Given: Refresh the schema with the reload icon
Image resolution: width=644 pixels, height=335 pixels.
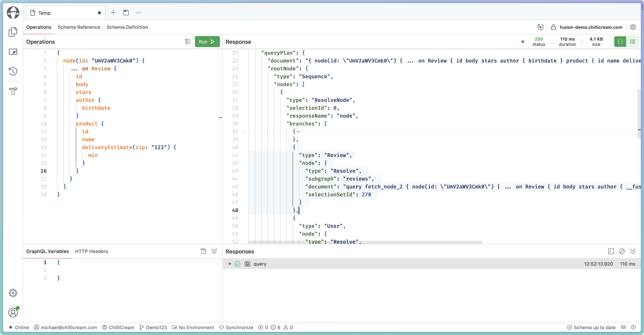Looking at the screenshot, I should click(x=540, y=27).
